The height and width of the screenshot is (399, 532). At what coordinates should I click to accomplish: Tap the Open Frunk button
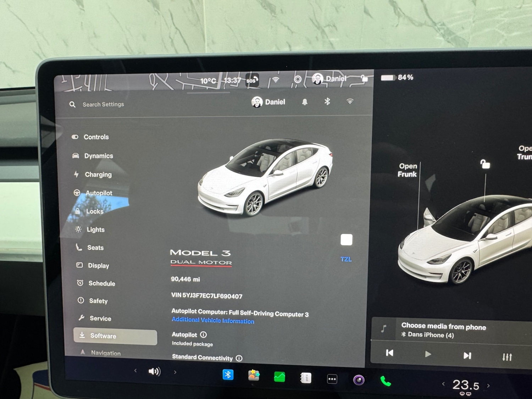408,170
